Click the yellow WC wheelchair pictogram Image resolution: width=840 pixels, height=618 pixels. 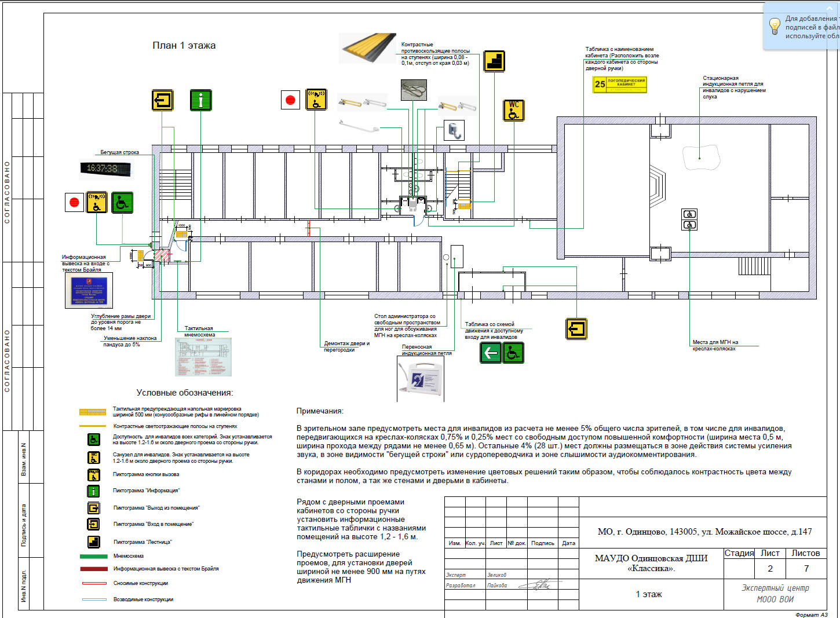[513, 110]
